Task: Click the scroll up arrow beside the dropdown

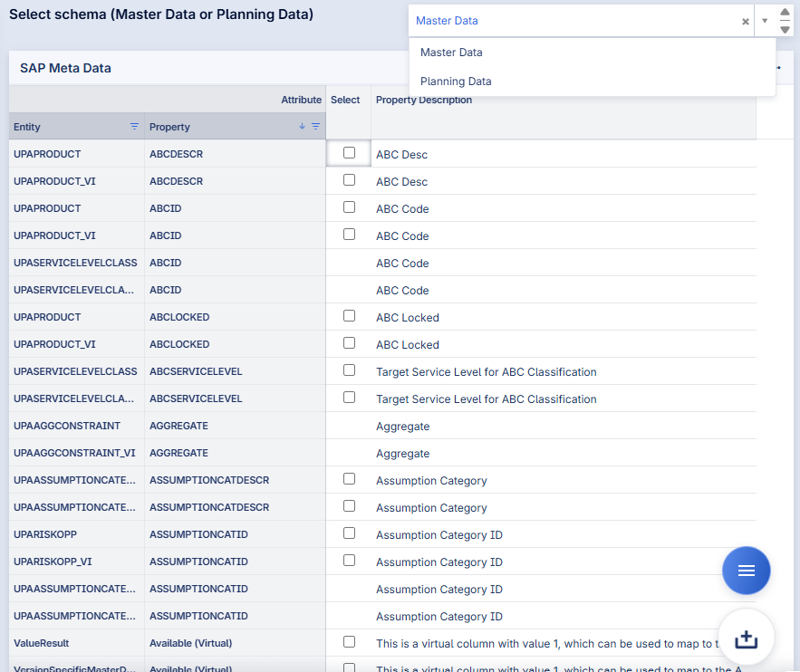Action: click(x=785, y=14)
